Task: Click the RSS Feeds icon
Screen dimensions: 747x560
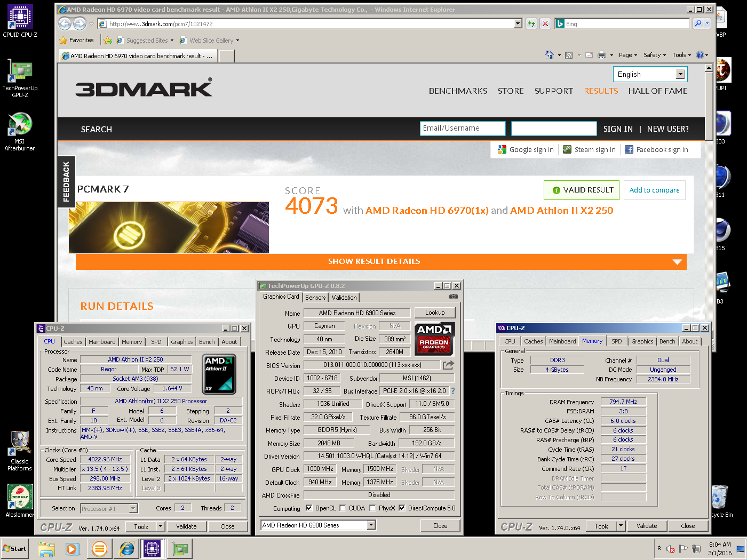Action: [569, 55]
